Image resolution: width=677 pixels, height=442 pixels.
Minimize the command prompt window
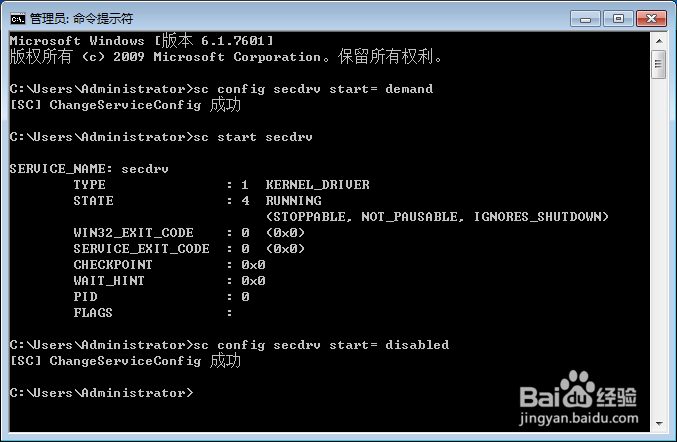point(585,19)
